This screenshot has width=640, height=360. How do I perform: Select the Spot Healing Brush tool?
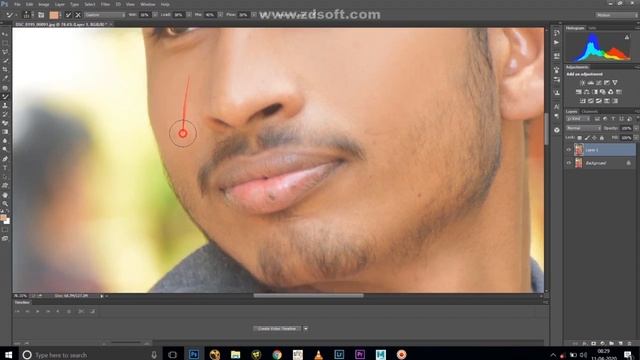(5, 87)
